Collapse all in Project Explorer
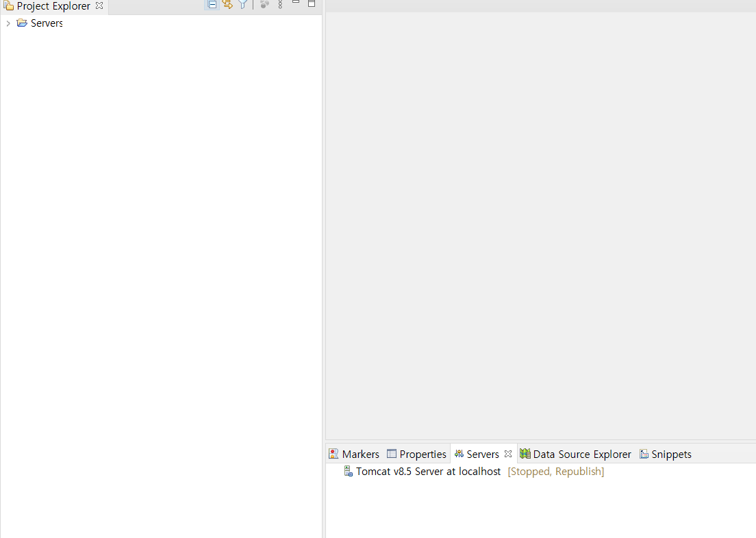This screenshot has height=538, width=756. click(x=212, y=4)
